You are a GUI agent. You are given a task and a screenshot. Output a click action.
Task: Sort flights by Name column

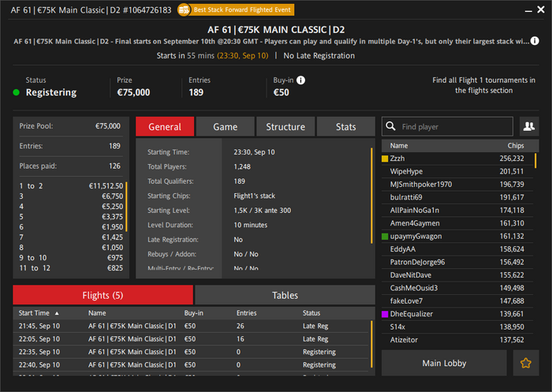tap(97, 313)
